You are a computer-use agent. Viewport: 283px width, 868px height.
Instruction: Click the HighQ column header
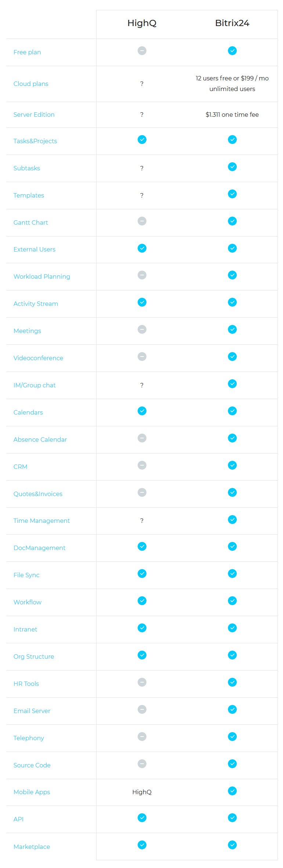tap(142, 23)
